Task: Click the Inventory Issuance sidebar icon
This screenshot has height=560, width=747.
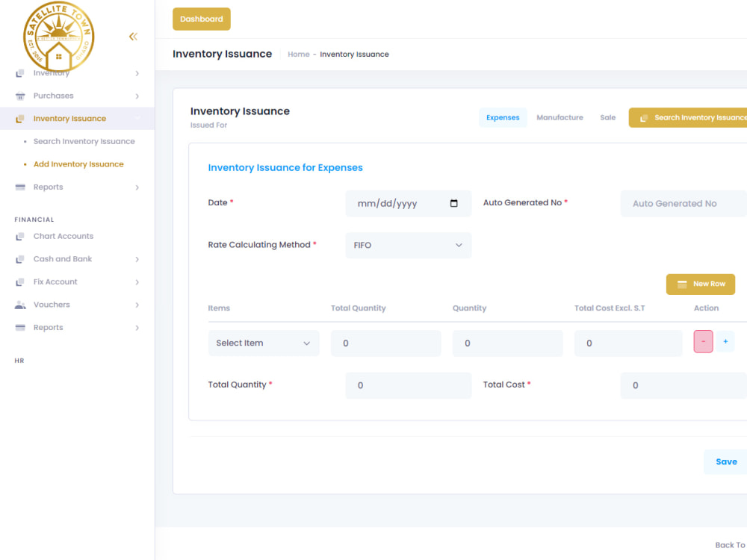Action: click(x=20, y=119)
